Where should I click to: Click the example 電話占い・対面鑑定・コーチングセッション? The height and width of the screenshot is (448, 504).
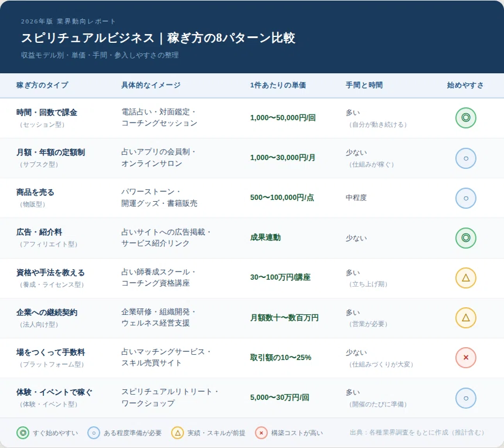point(159,117)
